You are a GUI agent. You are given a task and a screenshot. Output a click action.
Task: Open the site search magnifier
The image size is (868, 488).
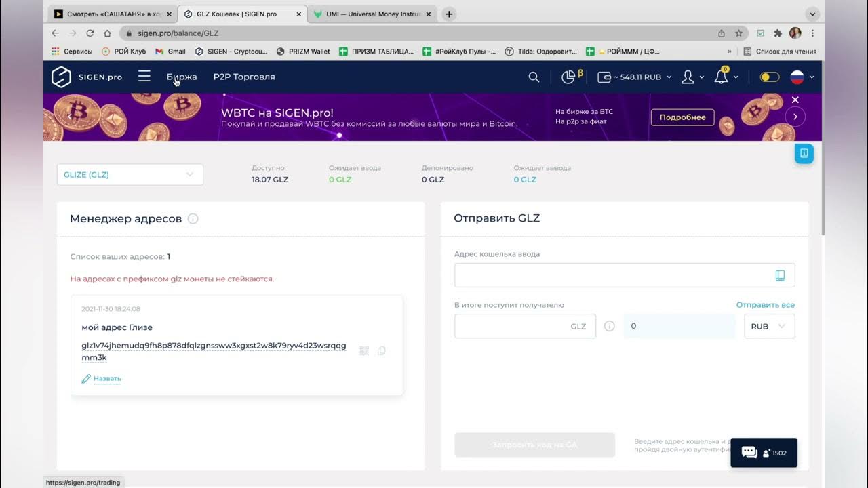coord(534,77)
